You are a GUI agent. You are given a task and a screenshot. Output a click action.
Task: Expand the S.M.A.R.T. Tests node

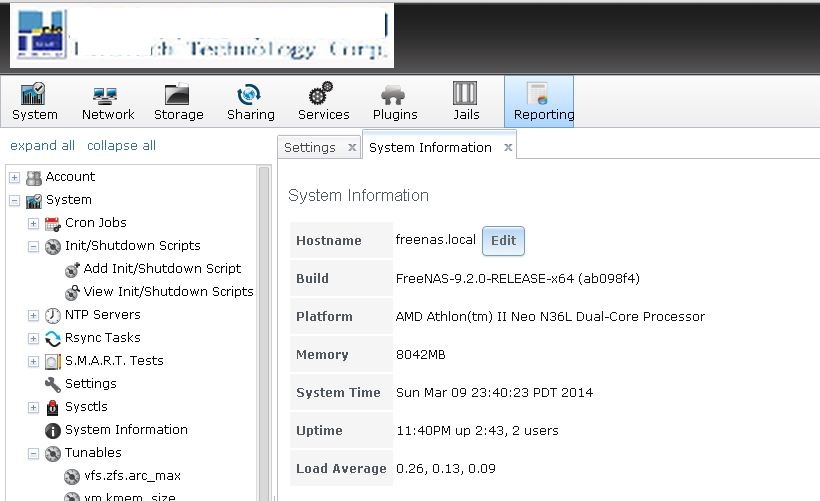(33, 362)
